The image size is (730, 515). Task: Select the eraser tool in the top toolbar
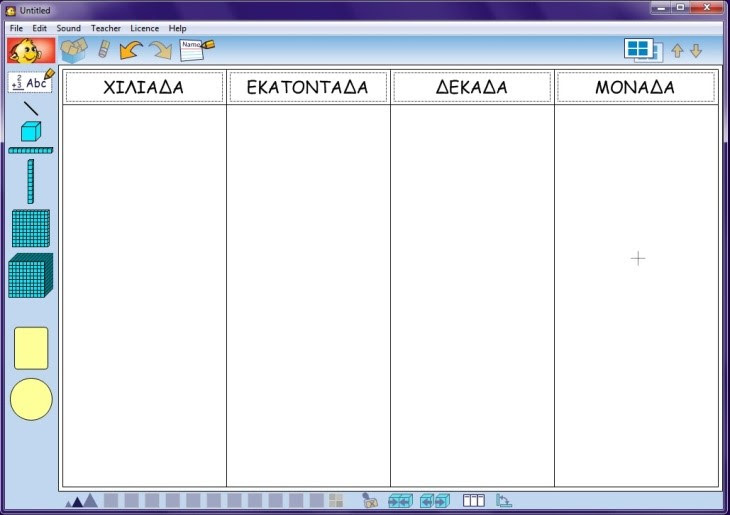104,49
